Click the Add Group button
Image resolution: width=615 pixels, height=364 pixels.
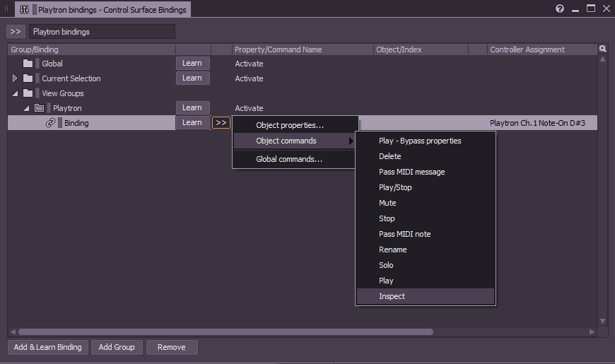(117, 347)
